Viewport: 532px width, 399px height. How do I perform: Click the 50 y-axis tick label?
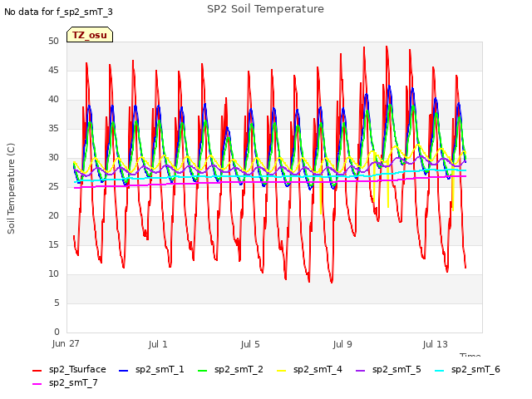(x=53, y=41)
